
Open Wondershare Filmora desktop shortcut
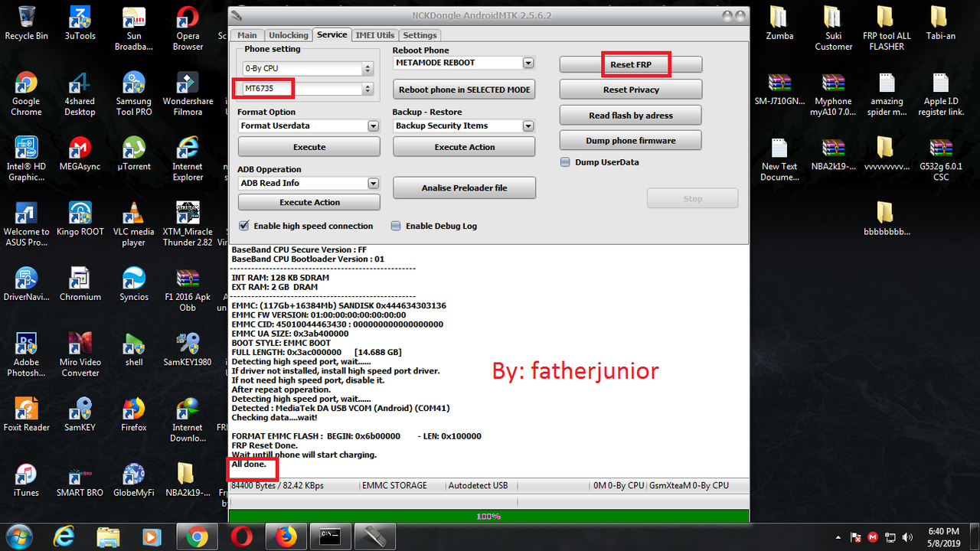(188, 93)
